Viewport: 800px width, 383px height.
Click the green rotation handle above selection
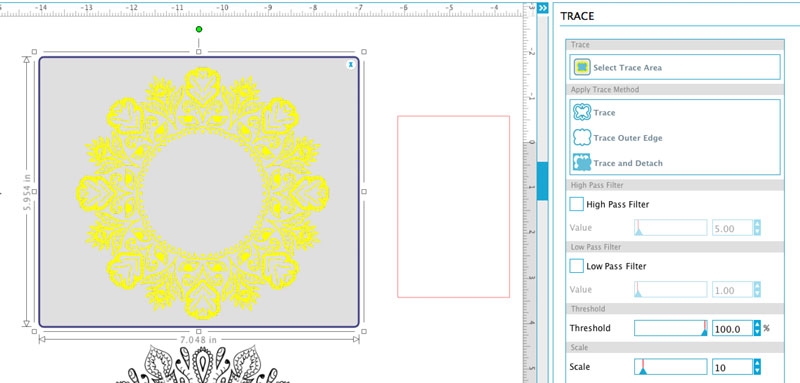(199, 29)
